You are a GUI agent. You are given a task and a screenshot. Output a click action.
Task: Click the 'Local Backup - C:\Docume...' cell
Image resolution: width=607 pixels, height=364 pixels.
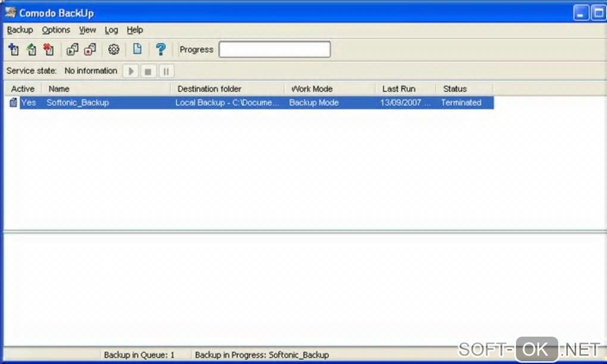pos(227,102)
